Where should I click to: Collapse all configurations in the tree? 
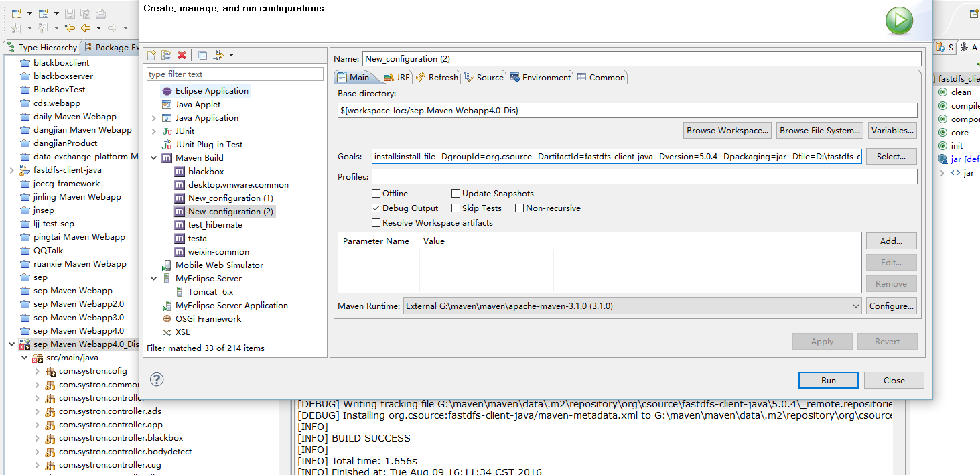pos(202,55)
